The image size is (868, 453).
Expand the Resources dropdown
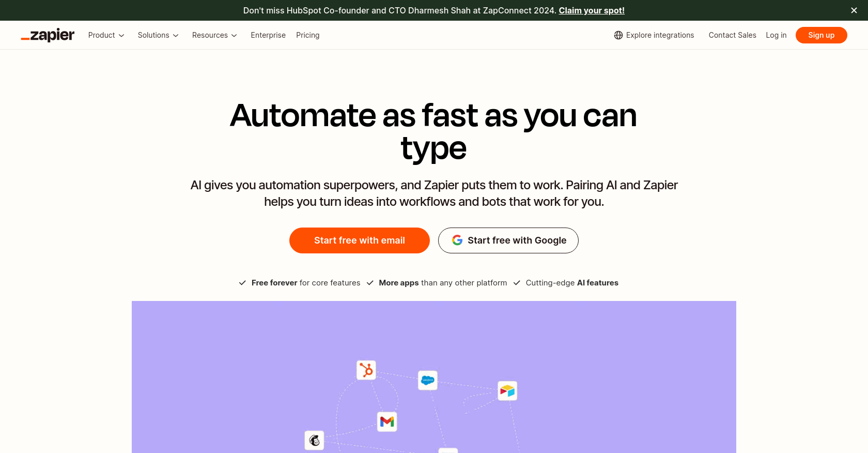(214, 35)
